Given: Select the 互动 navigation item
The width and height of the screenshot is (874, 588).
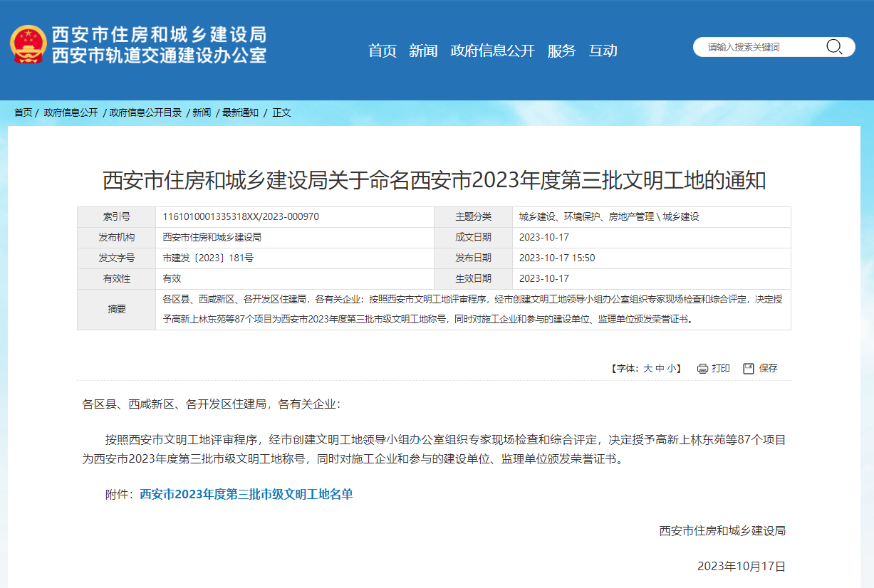Looking at the screenshot, I should 603,51.
